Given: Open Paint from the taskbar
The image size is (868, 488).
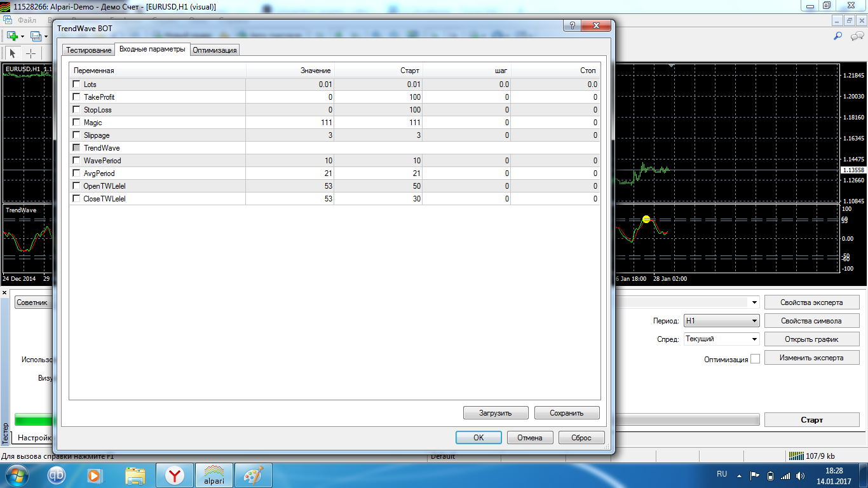Looking at the screenshot, I should 254,475.
